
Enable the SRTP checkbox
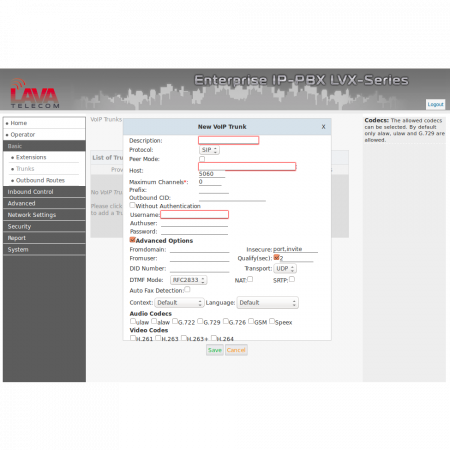[x=292, y=279]
